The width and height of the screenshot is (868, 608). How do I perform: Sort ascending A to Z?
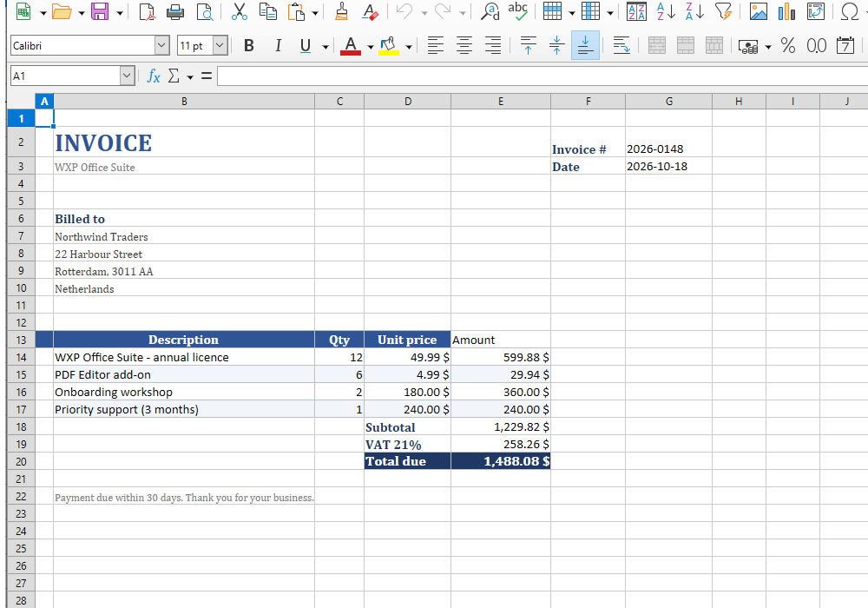point(666,11)
